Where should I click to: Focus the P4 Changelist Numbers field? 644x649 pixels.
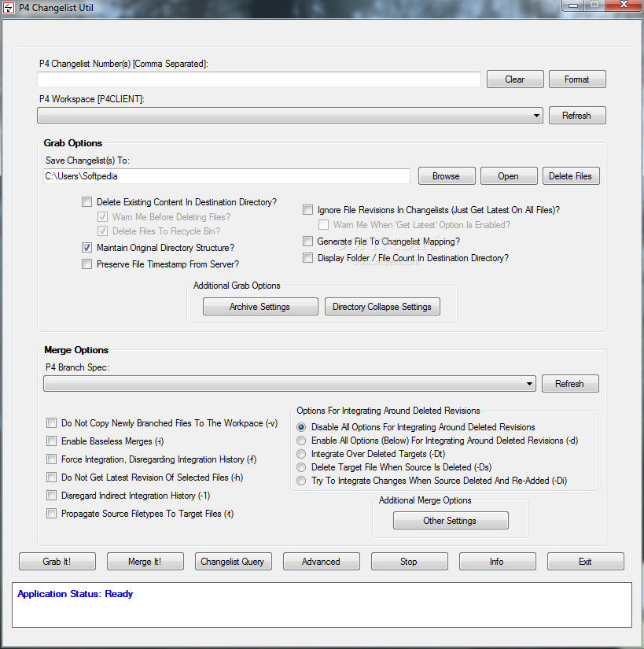coord(259,79)
